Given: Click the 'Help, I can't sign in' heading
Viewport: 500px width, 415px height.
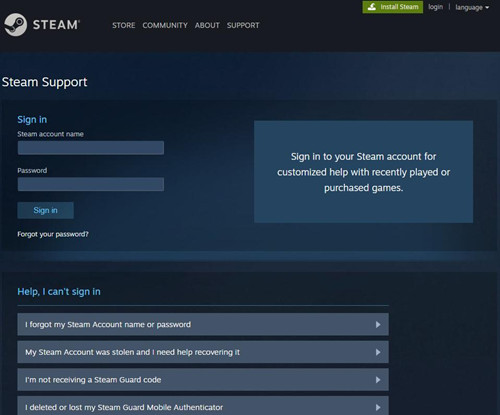Looking at the screenshot, I should [59, 292].
